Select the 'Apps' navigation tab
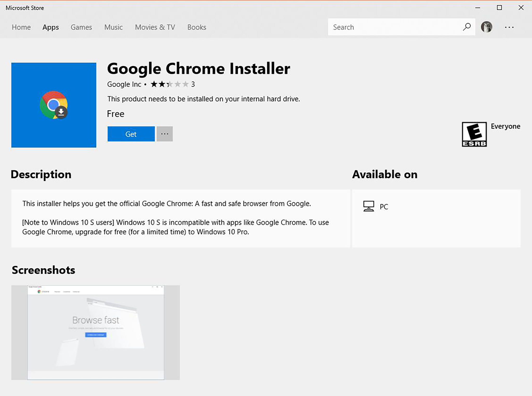Image resolution: width=532 pixels, height=396 pixels. pyautogui.click(x=50, y=27)
